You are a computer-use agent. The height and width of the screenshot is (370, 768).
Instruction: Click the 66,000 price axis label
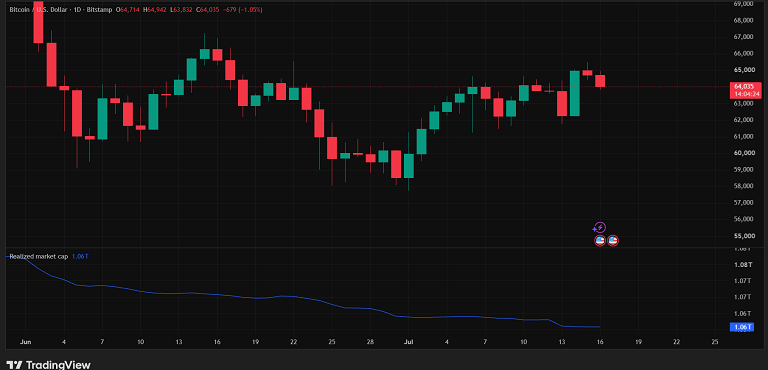pyautogui.click(x=743, y=53)
